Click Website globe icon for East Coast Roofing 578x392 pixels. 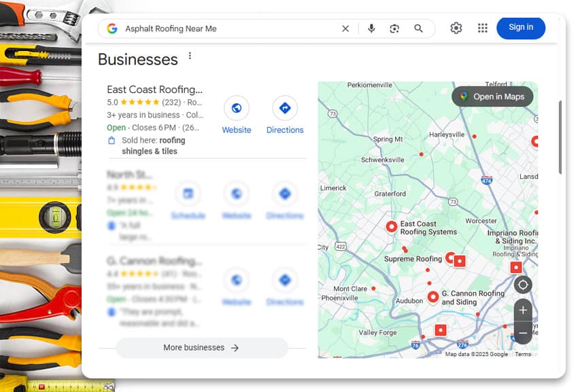237,108
